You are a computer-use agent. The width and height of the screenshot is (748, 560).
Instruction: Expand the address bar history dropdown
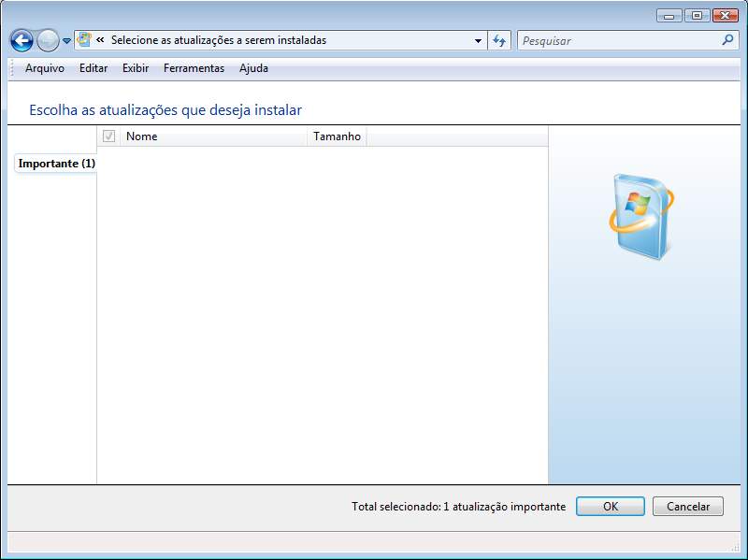click(x=478, y=40)
